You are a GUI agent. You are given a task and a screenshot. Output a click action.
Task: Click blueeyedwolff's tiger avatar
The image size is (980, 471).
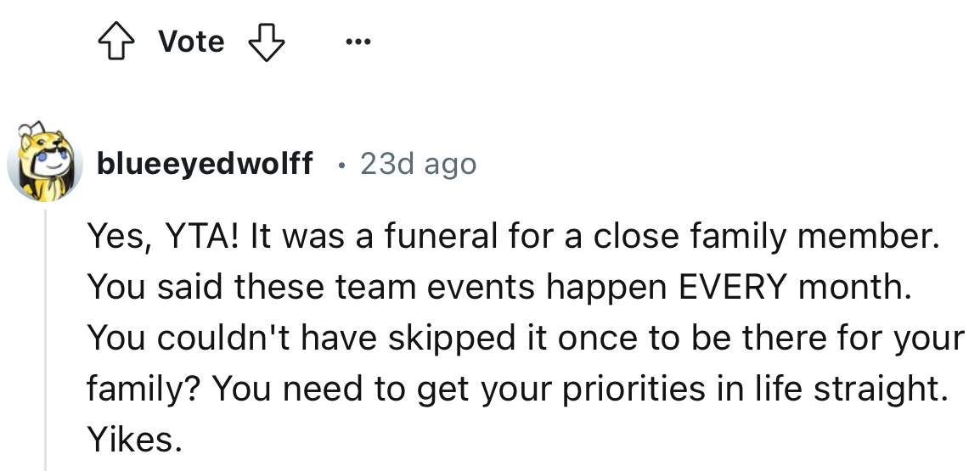[x=47, y=164]
